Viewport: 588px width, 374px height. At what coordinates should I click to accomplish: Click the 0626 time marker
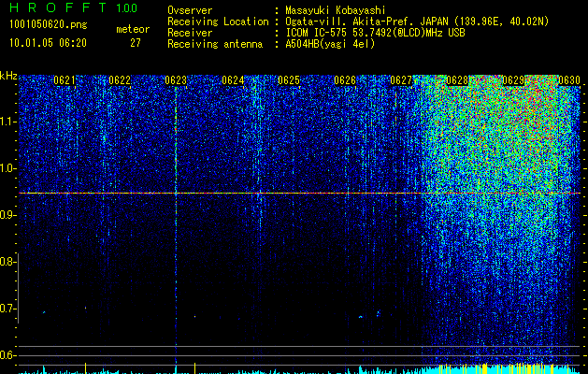pos(345,80)
